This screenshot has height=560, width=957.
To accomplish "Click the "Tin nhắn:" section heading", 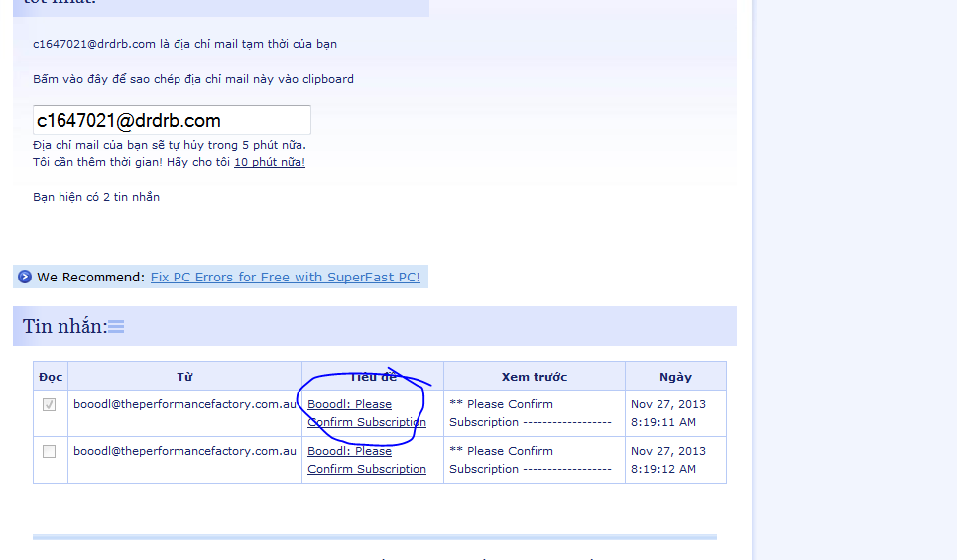I will (64, 326).
